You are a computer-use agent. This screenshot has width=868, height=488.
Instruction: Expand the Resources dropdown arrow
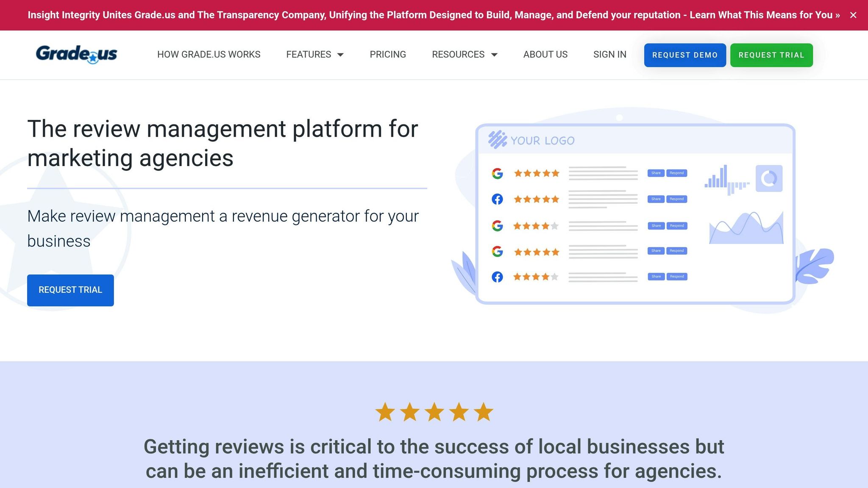pos(494,55)
